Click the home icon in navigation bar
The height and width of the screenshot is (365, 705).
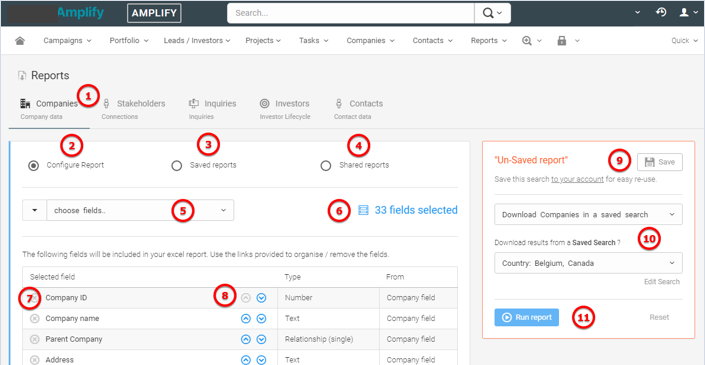point(19,40)
